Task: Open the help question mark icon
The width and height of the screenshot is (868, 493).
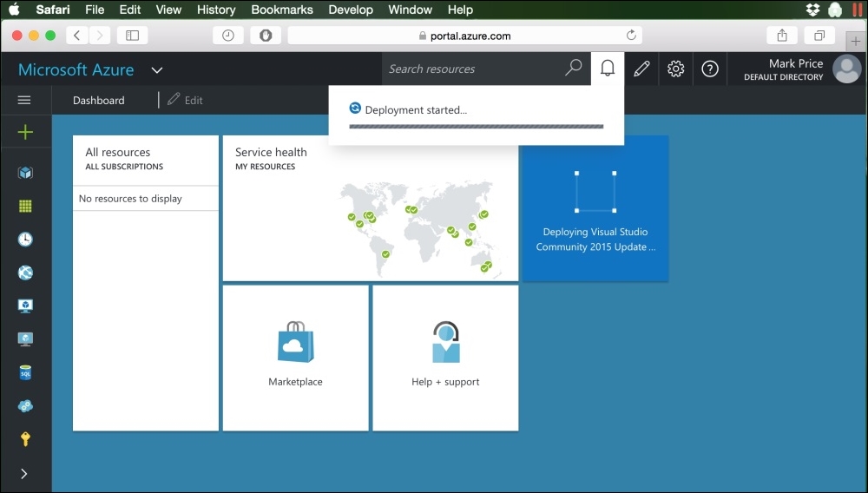Action: [x=710, y=69]
